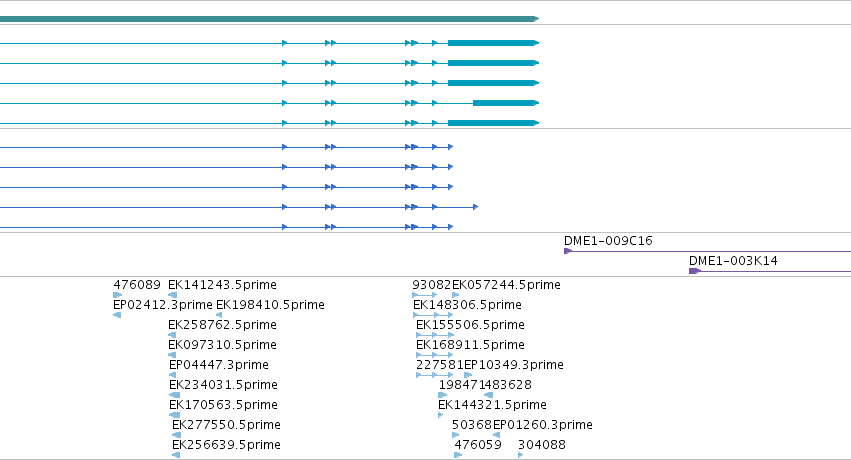The image size is (851, 460).
Task: Click feature 227581 label
Action: pyautogui.click(x=440, y=365)
